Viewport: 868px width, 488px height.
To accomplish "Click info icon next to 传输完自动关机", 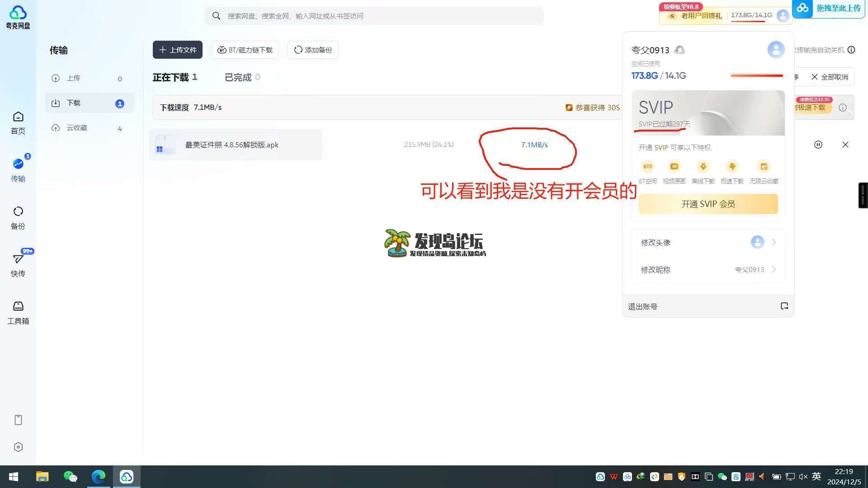I will pos(851,50).
